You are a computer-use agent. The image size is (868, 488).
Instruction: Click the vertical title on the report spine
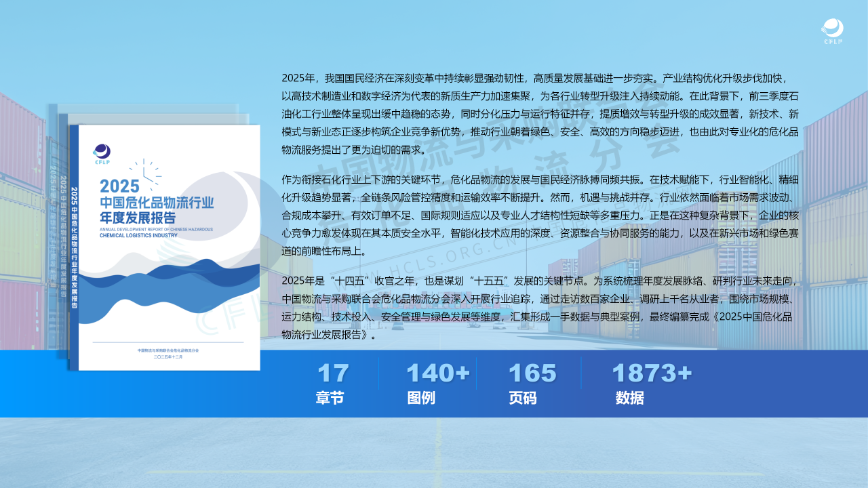click(74, 247)
